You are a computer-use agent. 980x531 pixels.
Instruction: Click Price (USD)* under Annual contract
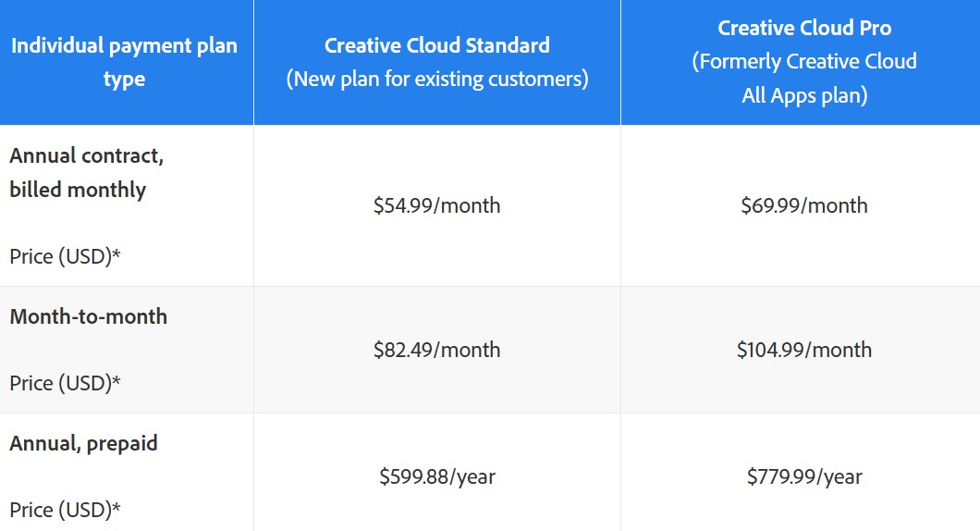(x=65, y=256)
